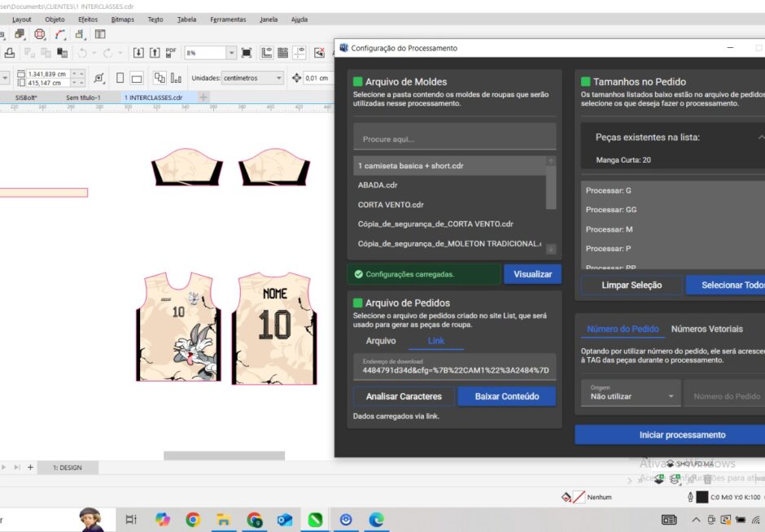
Task: Click the Iniciar processamento button
Action: (670, 434)
